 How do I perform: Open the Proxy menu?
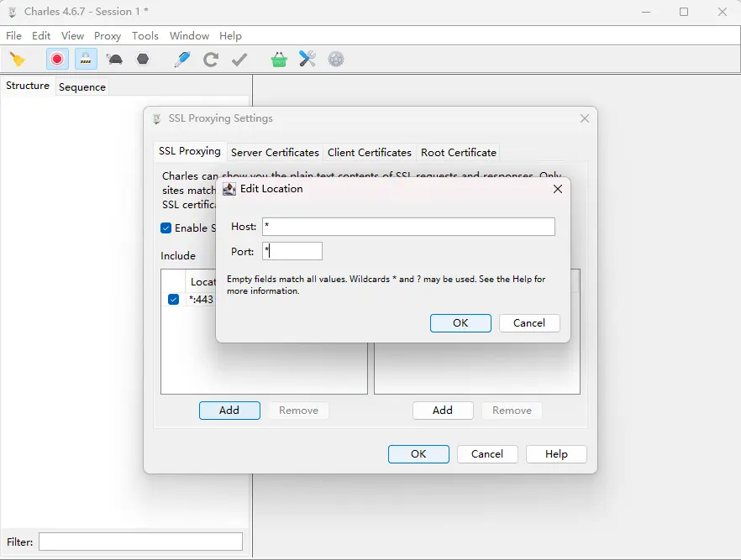(108, 36)
